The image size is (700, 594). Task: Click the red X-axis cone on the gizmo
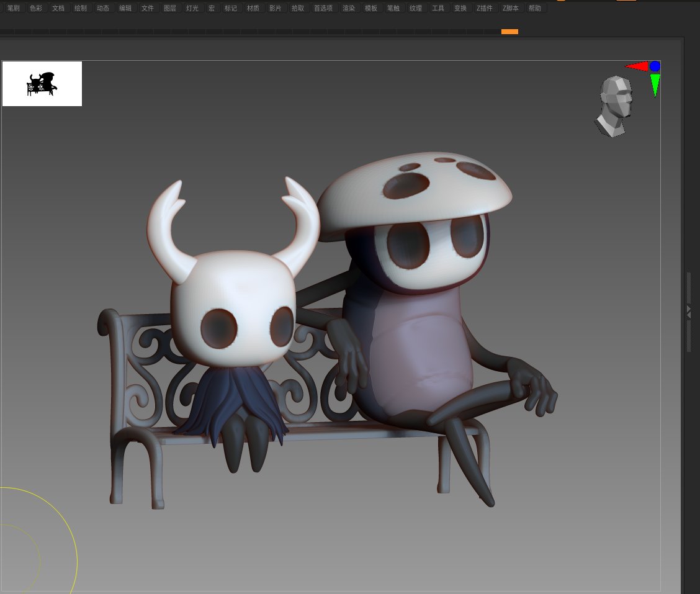637,66
